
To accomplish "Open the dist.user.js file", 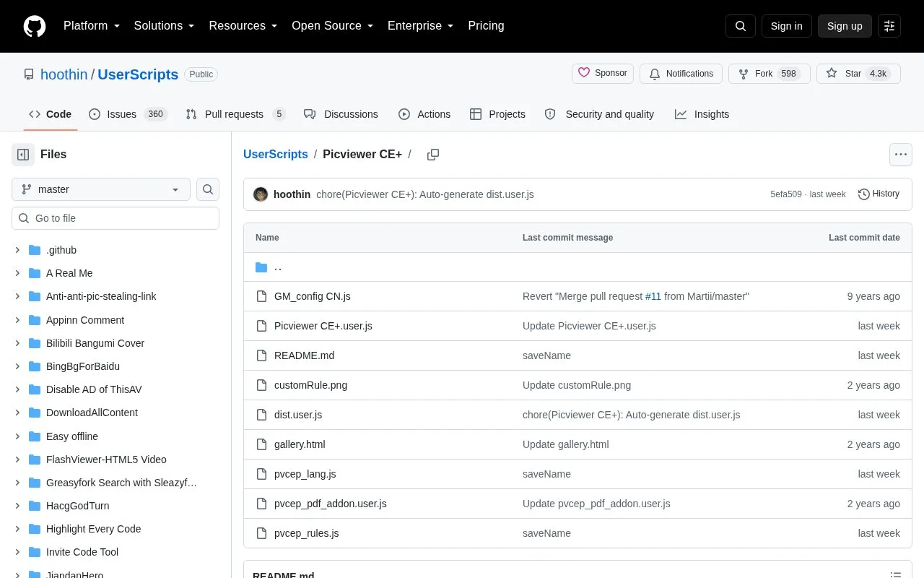I will (298, 415).
